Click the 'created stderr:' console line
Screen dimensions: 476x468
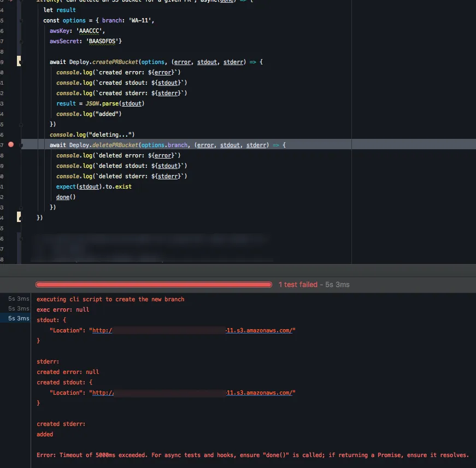point(61,424)
